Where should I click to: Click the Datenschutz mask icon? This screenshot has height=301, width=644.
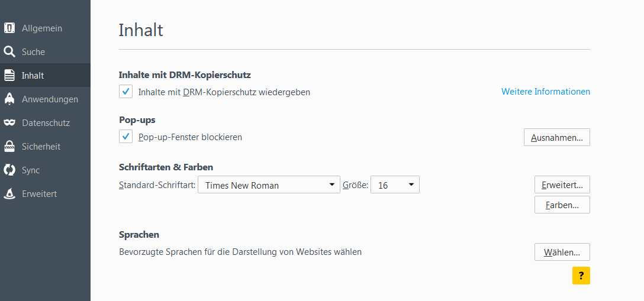pos(9,123)
